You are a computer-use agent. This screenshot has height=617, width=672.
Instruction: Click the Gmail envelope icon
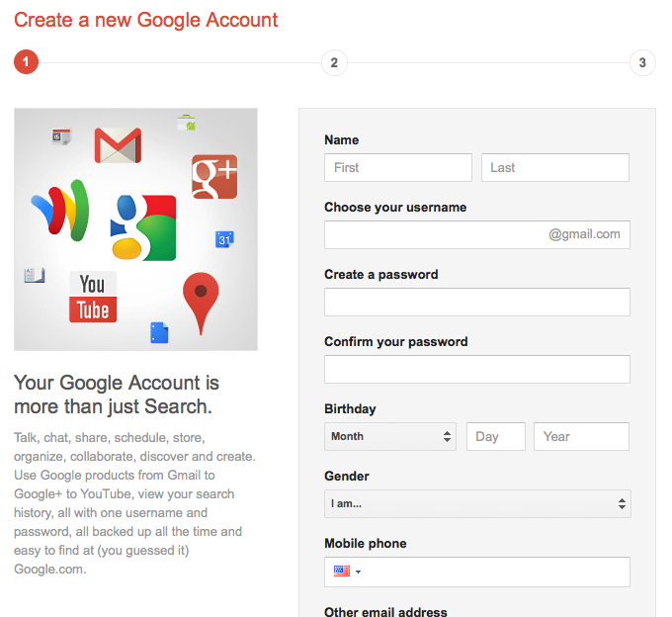118,145
